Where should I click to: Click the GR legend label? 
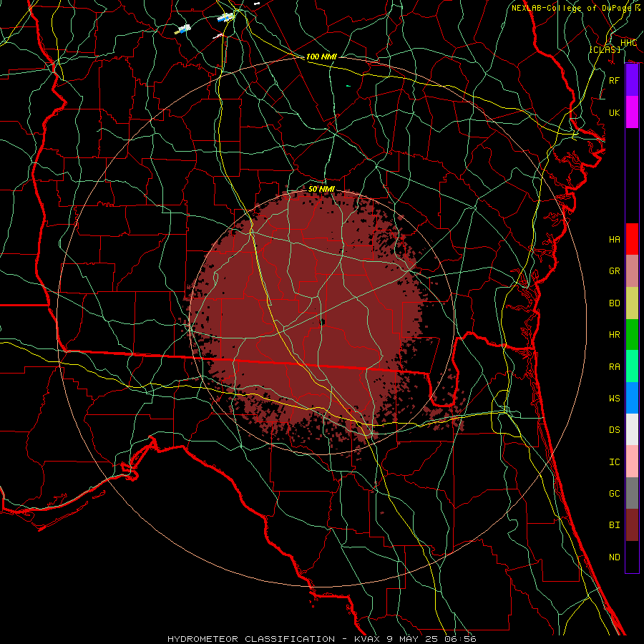click(615, 271)
